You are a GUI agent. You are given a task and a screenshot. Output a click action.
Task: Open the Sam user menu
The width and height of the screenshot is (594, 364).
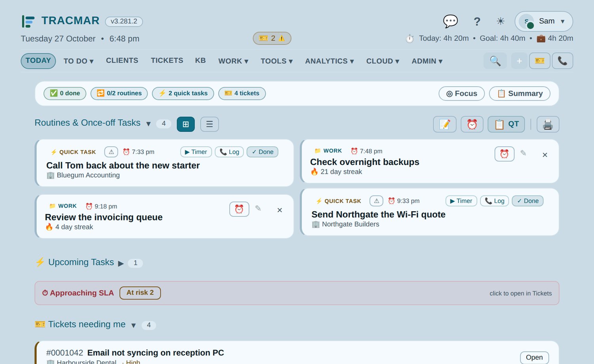coord(544,21)
